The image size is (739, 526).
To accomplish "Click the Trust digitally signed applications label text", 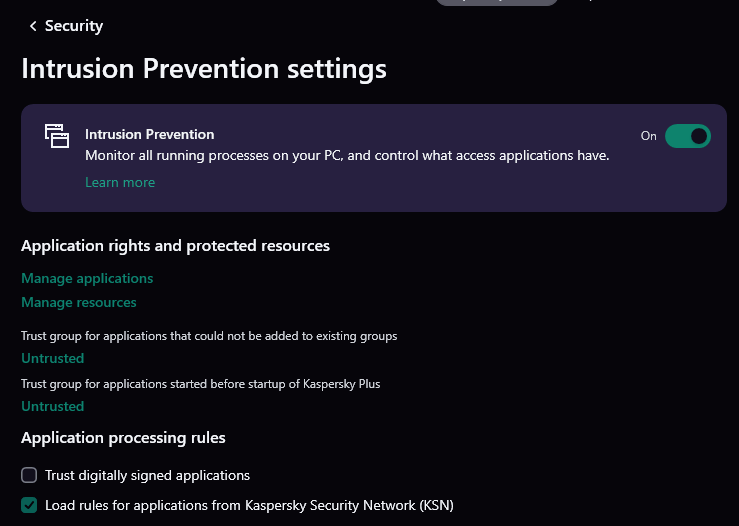I will click(147, 475).
